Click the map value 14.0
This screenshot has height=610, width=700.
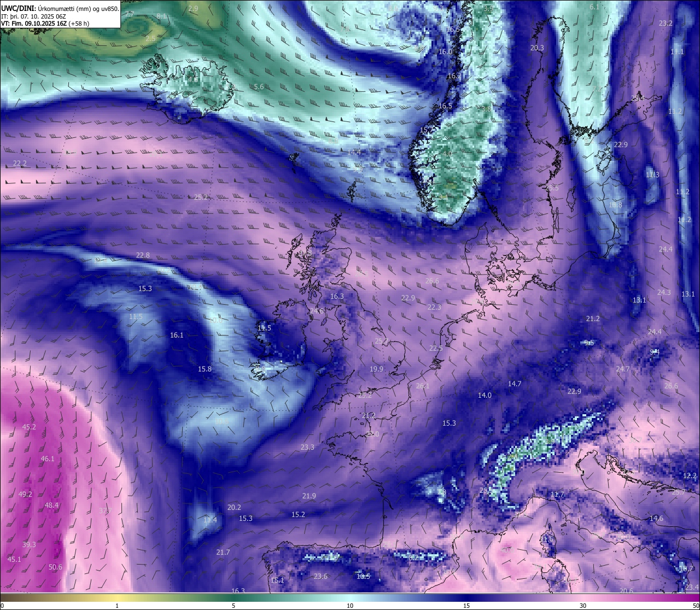point(485,395)
